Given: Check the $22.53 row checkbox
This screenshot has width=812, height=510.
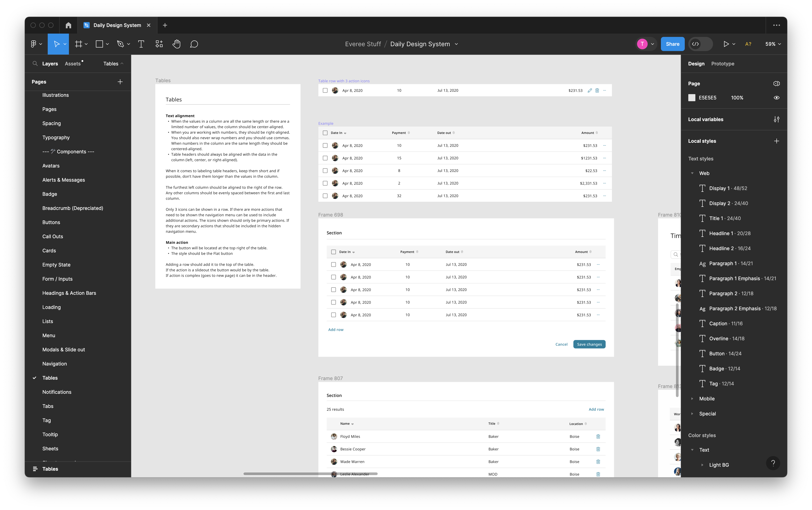Looking at the screenshot, I should coord(325,171).
